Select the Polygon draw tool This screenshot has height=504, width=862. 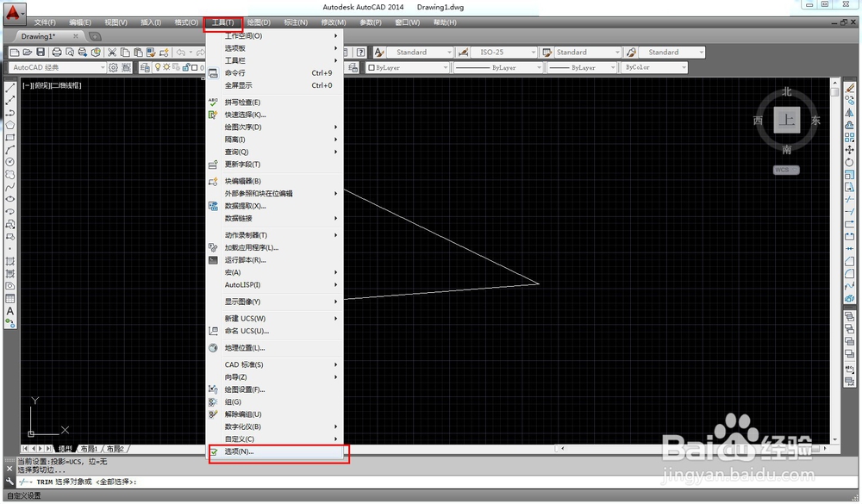pyautogui.click(x=9, y=125)
